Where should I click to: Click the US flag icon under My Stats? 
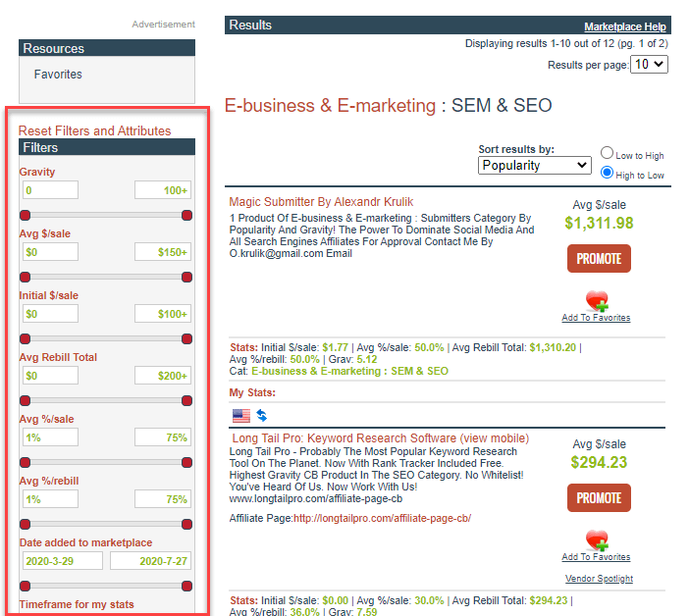[x=241, y=415]
